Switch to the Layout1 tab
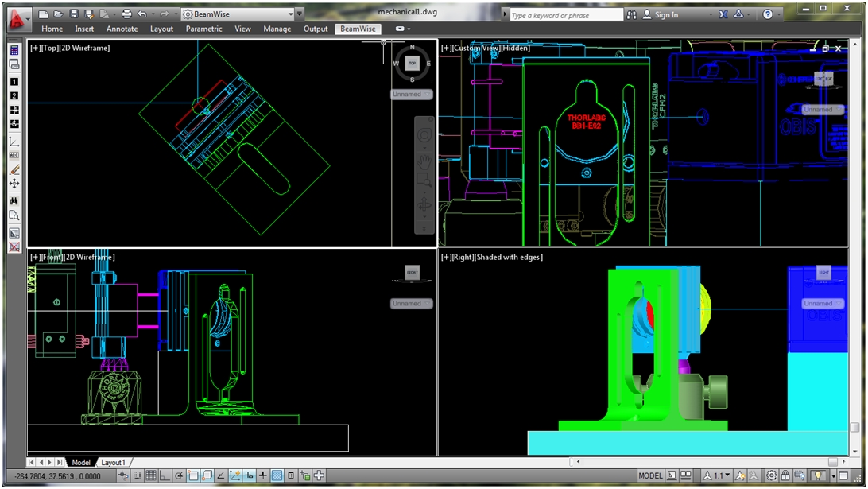 (x=112, y=462)
